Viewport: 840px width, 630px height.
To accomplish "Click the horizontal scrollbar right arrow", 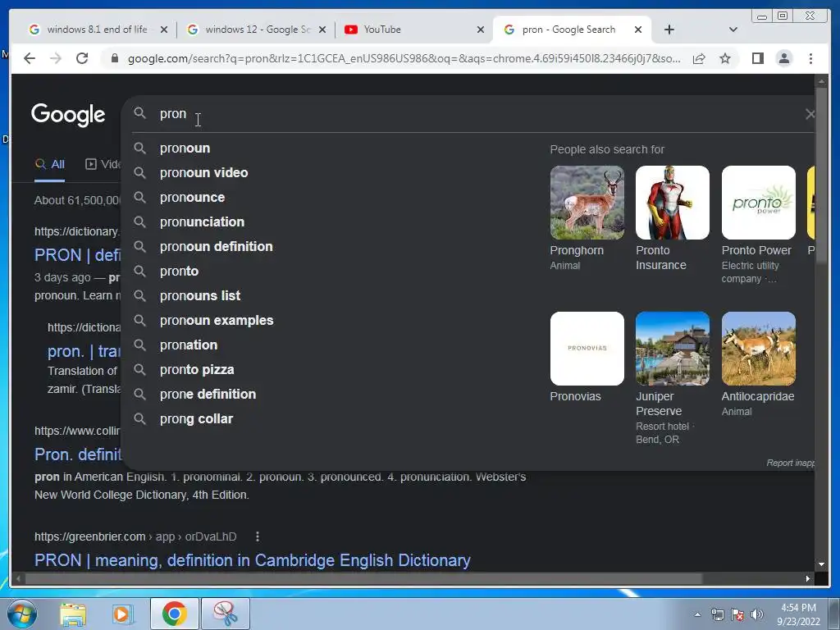I will pyautogui.click(x=808, y=578).
